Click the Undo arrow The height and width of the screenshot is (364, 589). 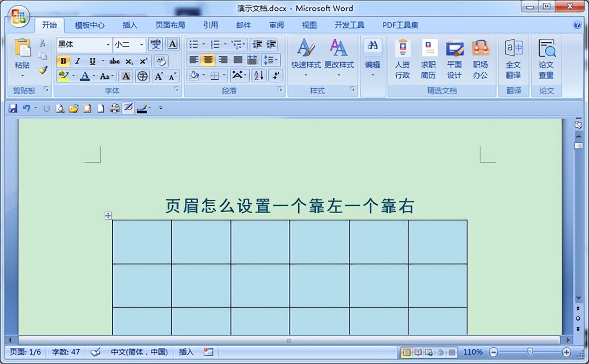(27, 108)
